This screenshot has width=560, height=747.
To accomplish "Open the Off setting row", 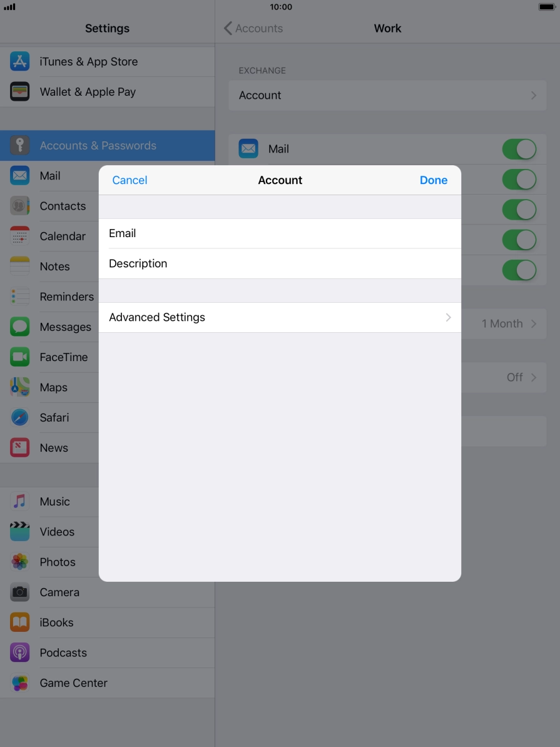I will click(504, 377).
